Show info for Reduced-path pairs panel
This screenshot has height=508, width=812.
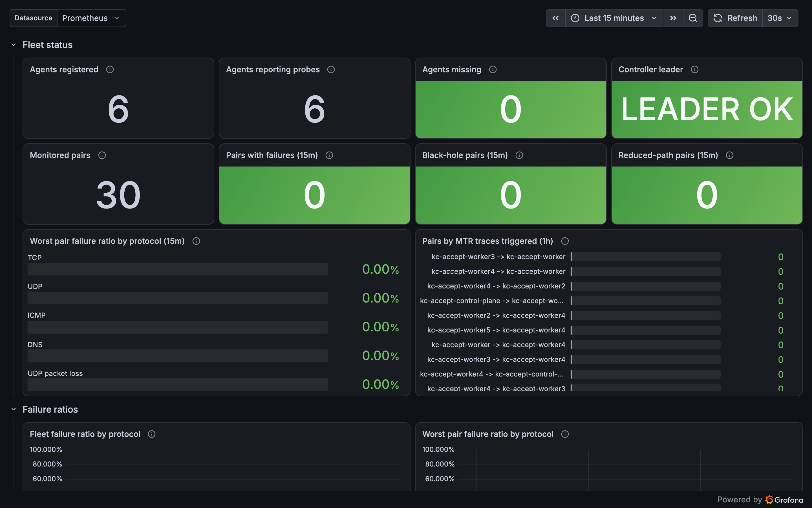[x=729, y=155]
